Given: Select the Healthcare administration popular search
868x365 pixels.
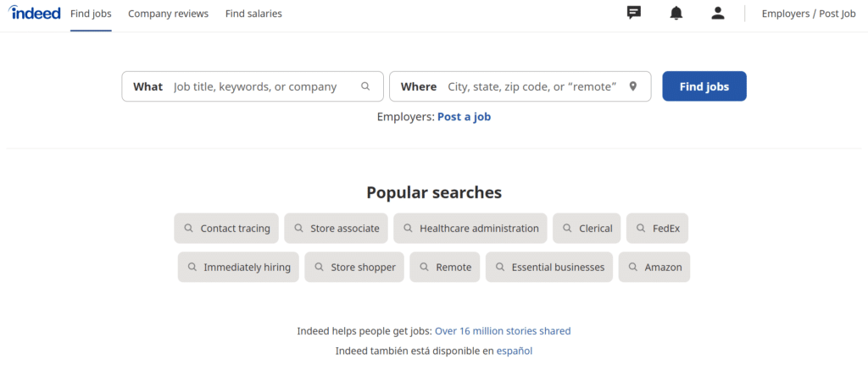Looking at the screenshot, I should [x=470, y=229].
